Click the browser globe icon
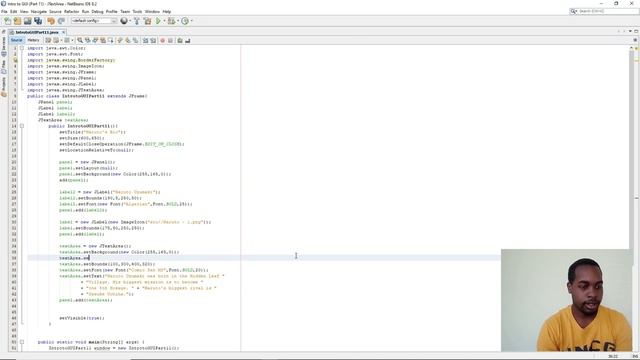 (124, 21)
